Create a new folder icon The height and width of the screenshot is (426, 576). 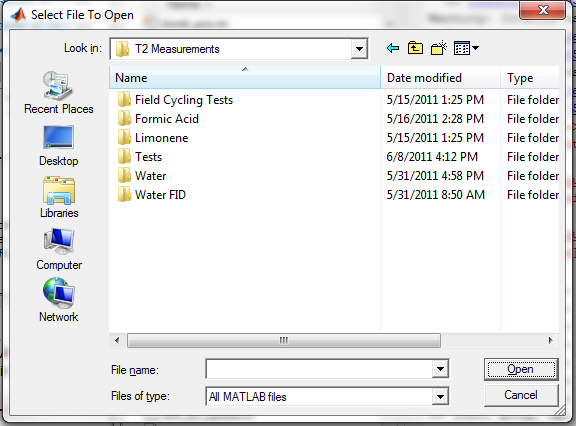click(439, 48)
